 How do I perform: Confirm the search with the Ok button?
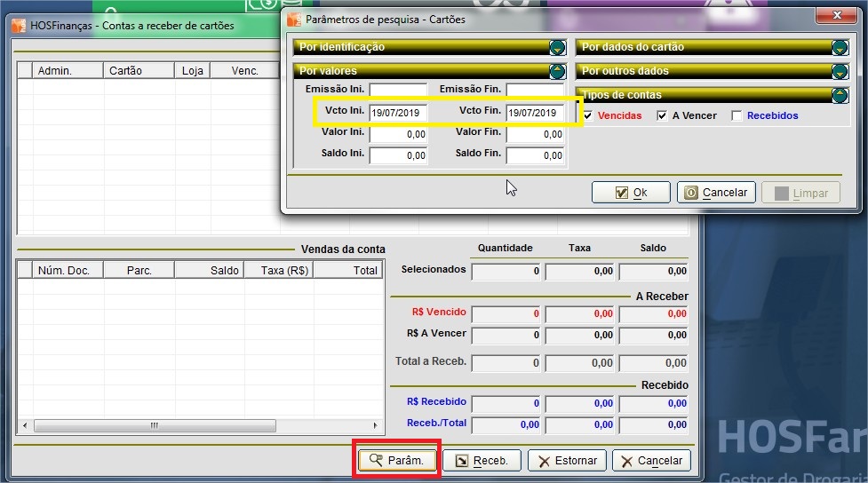(x=632, y=193)
